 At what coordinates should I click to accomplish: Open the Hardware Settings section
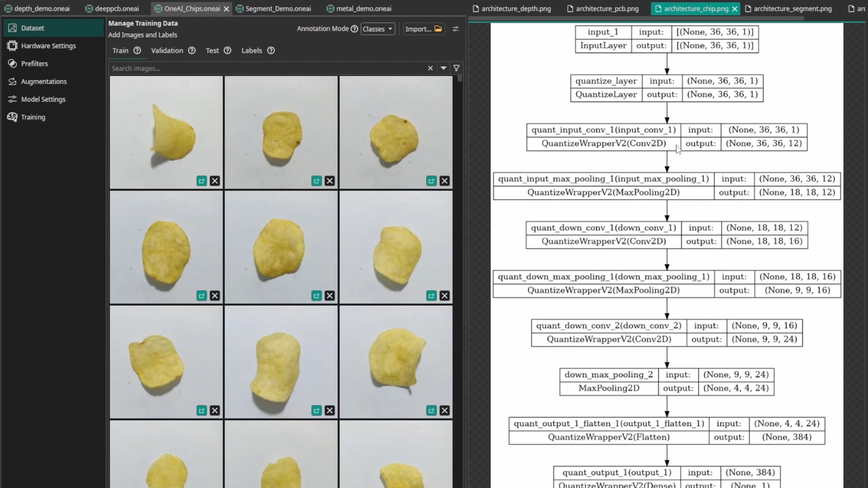(48, 46)
